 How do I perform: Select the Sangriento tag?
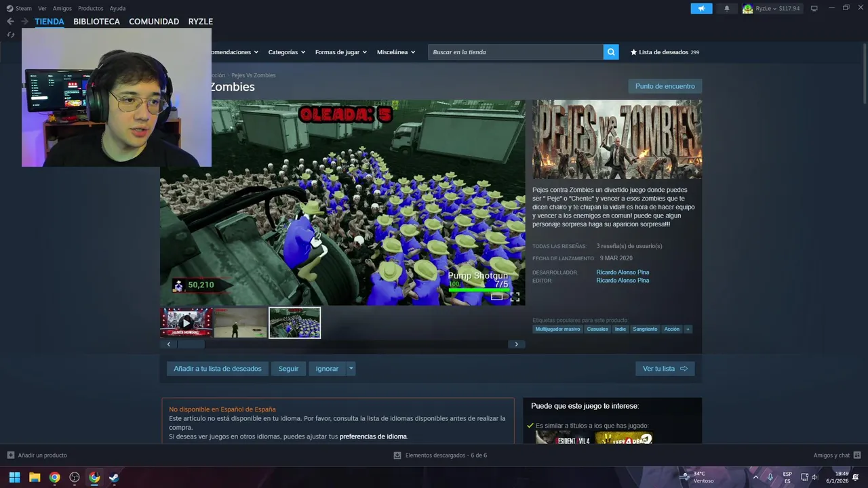645,329
